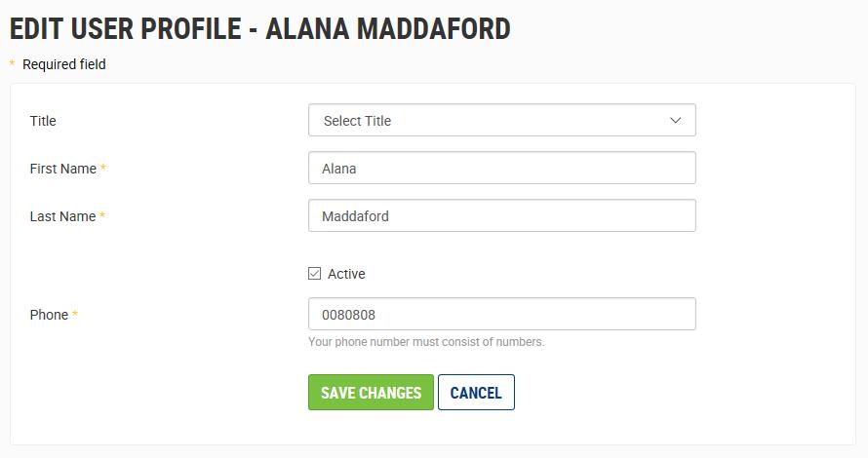Click the Title field label
Screen dimensions: 868x458
(x=43, y=121)
